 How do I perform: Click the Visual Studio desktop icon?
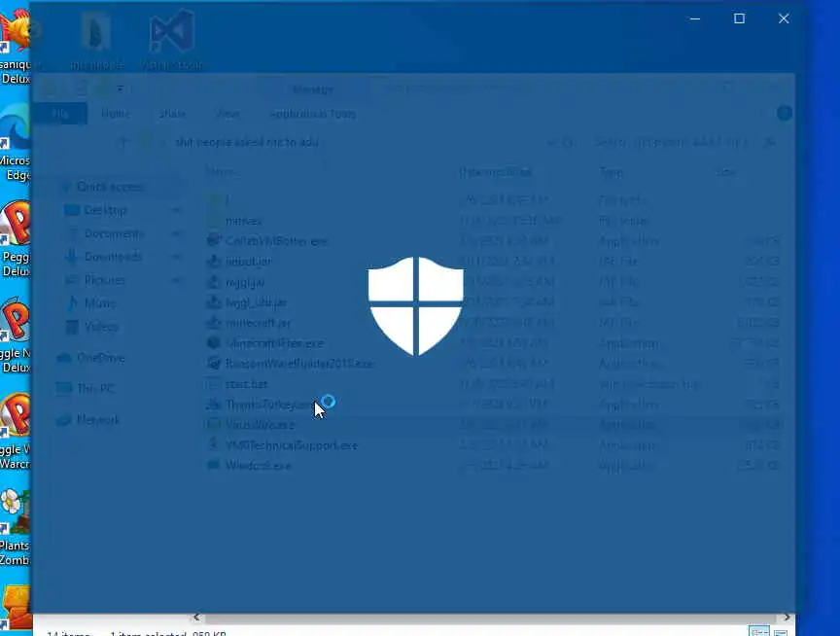171,40
